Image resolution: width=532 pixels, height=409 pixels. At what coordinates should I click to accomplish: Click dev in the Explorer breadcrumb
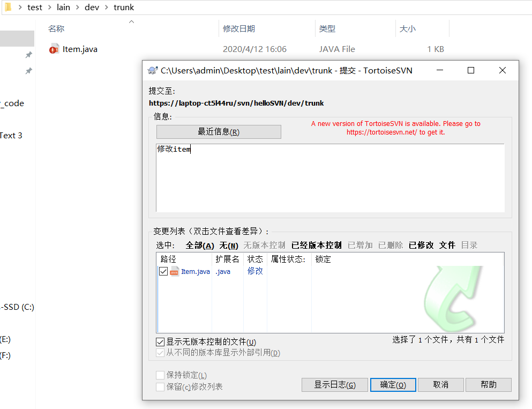click(x=92, y=8)
